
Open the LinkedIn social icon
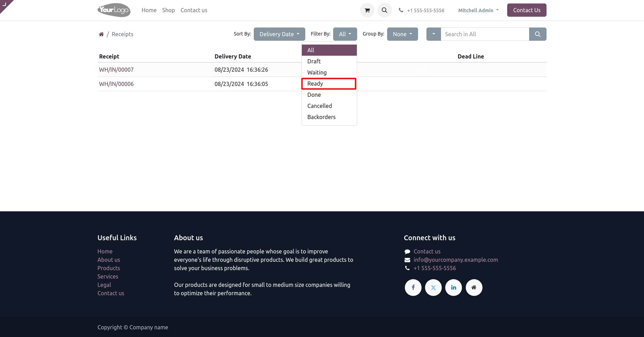[454, 288]
